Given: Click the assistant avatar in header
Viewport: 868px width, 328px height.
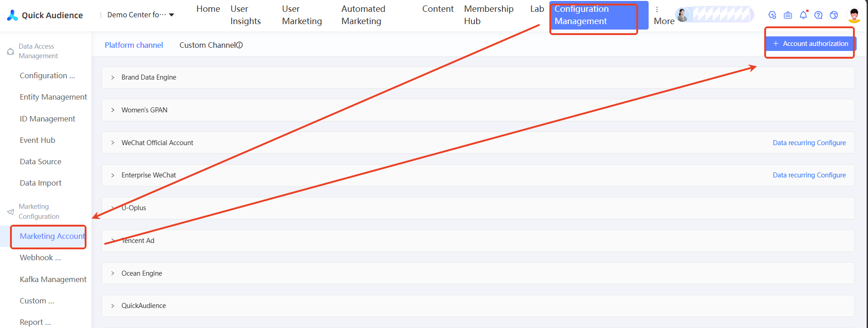Looking at the screenshot, I should pyautogui.click(x=682, y=15).
